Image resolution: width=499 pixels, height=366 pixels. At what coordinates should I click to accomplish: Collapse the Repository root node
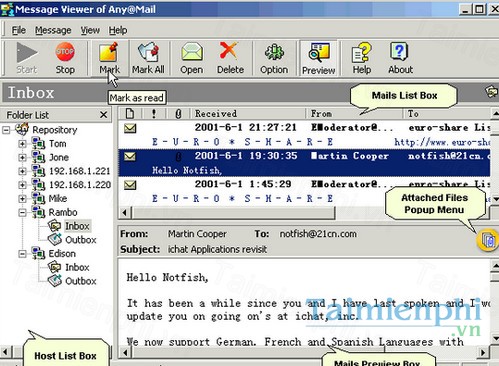pos(6,130)
